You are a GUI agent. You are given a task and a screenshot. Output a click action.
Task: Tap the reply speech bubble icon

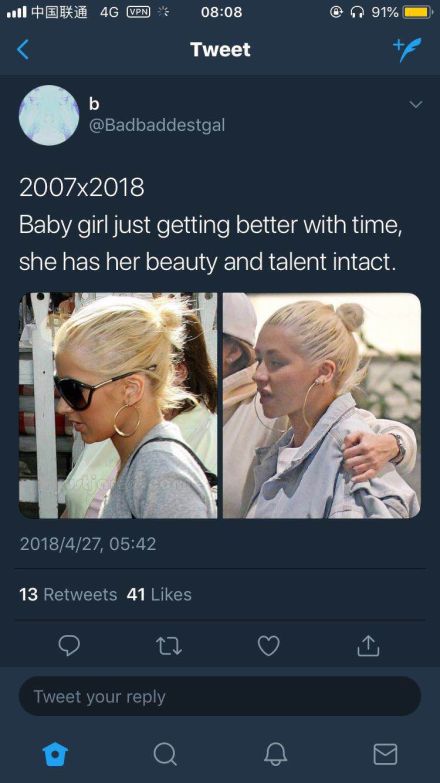point(69,646)
